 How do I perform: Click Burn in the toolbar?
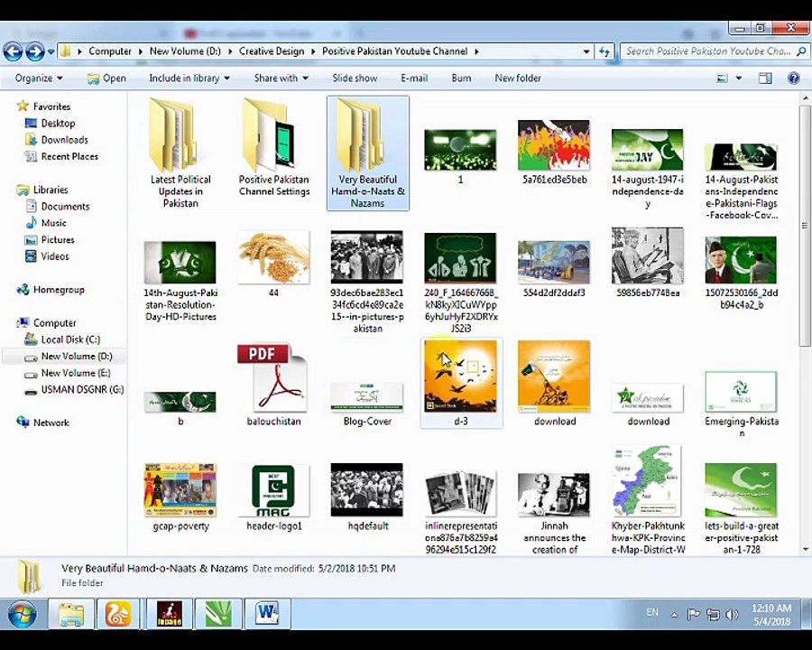click(461, 79)
